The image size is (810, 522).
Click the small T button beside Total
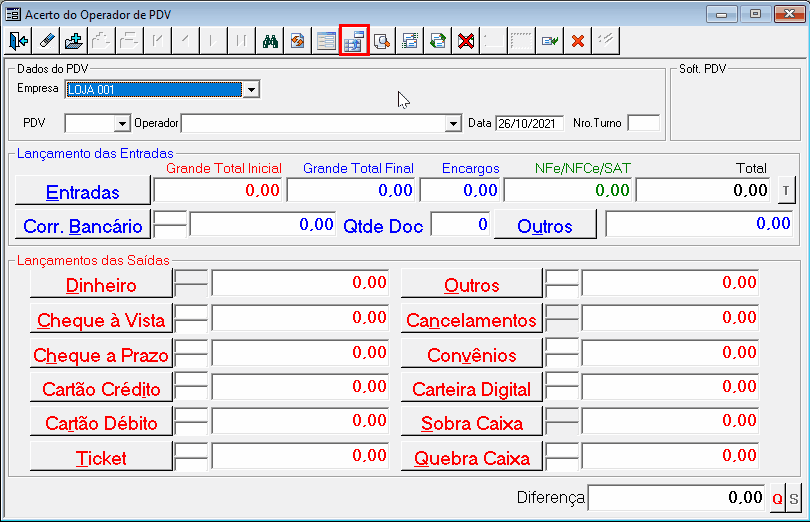pyautogui.click(x=786, y=191)
